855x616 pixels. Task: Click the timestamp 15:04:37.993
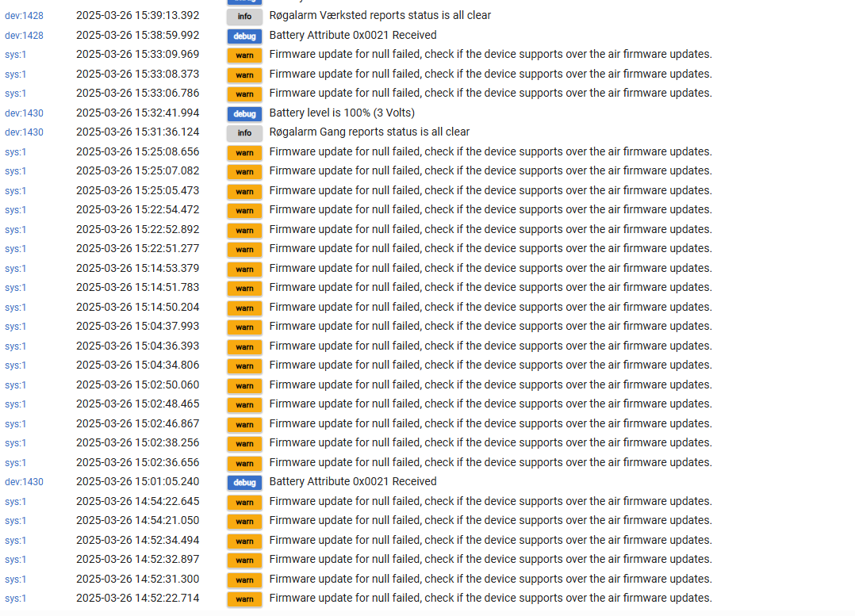coord(137,326)
